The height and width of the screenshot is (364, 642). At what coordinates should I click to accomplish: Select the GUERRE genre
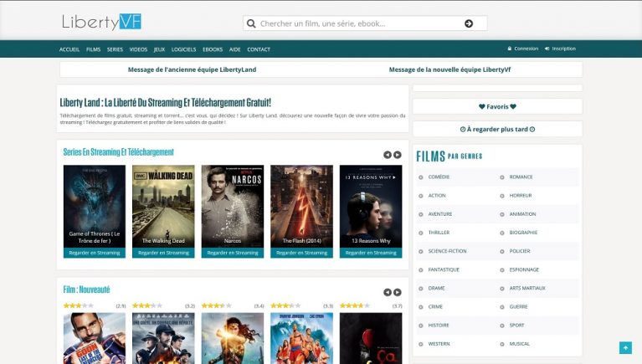click(518, 306)
